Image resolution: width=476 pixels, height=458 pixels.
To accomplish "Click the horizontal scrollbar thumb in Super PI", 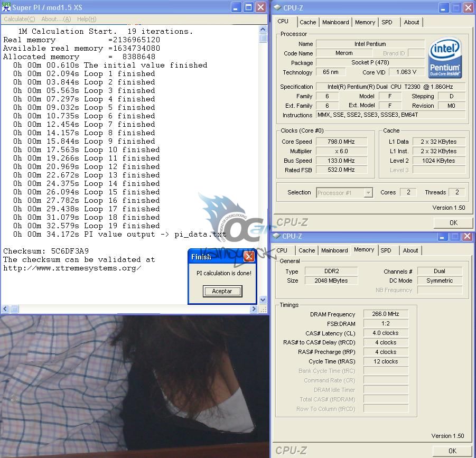I will (14, 309).
